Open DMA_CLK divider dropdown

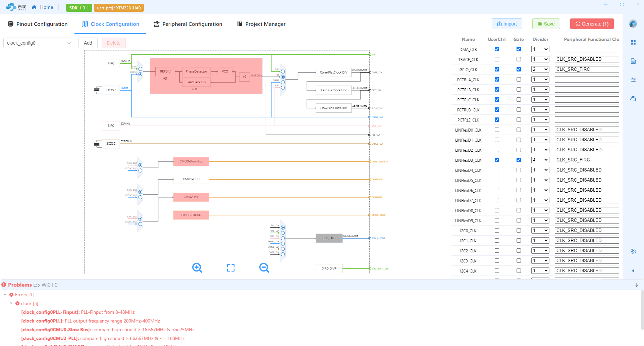[x=540, y=49]
